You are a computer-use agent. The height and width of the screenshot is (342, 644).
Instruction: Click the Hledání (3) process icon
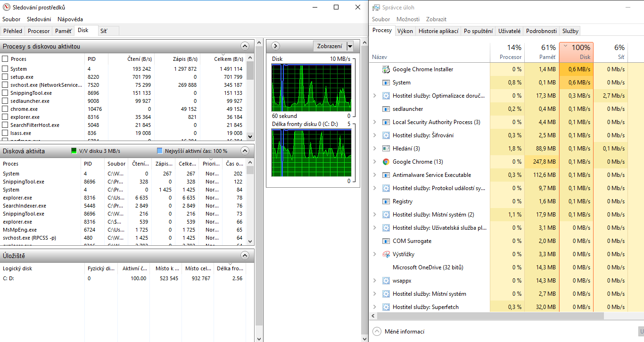pyautogui.click(x=386, y=149)
